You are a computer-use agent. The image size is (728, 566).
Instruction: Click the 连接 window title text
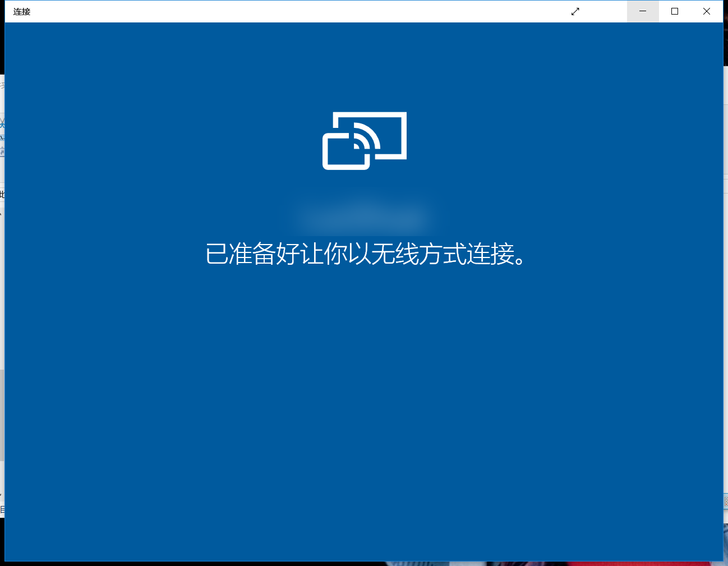[x=22, y=11]
